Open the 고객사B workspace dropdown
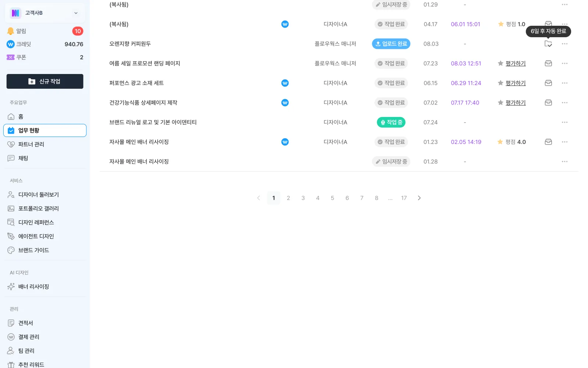This screenshot has height=368, width=588. (45, 13)
